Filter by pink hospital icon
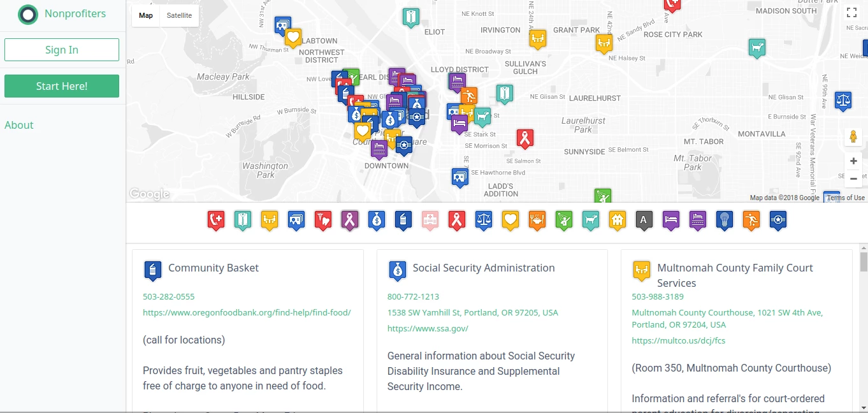Viewport: 868px width, 413px height. 430,221
